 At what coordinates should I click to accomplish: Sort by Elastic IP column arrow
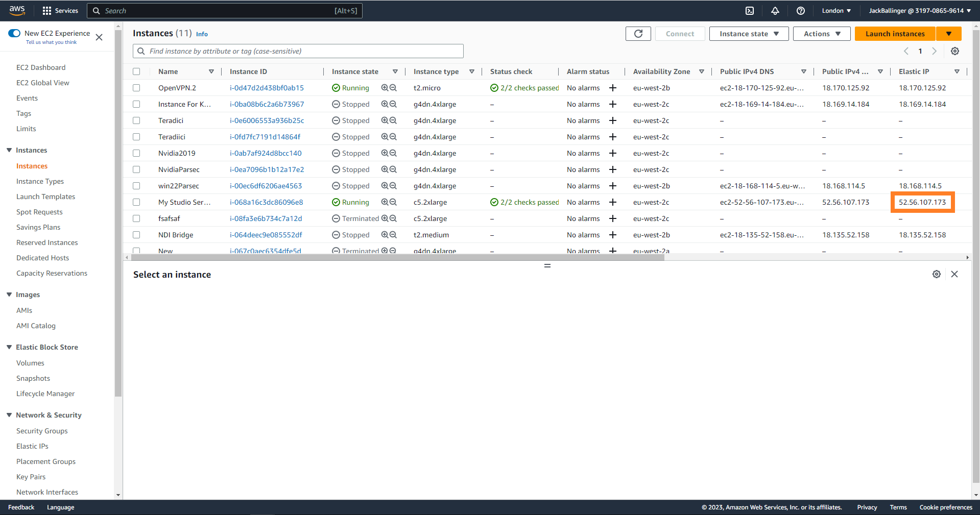(957, 71)
